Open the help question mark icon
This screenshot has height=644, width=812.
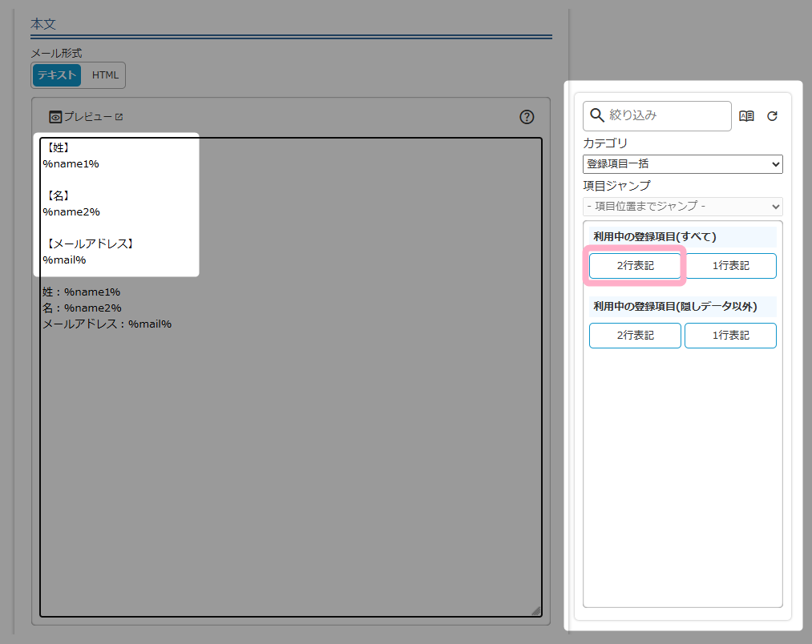[527, 117]
